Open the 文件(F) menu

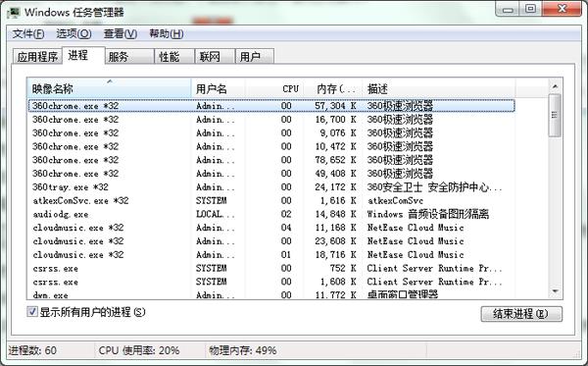(28, 33)
